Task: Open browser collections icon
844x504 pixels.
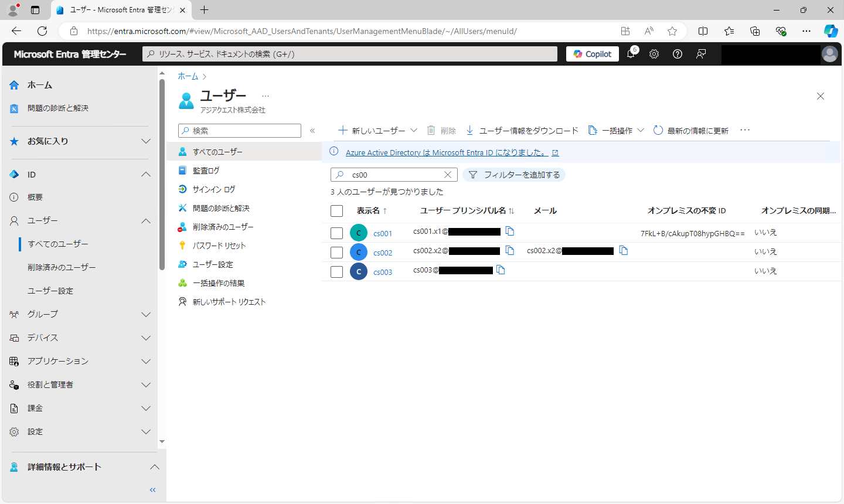Action: 755,31
